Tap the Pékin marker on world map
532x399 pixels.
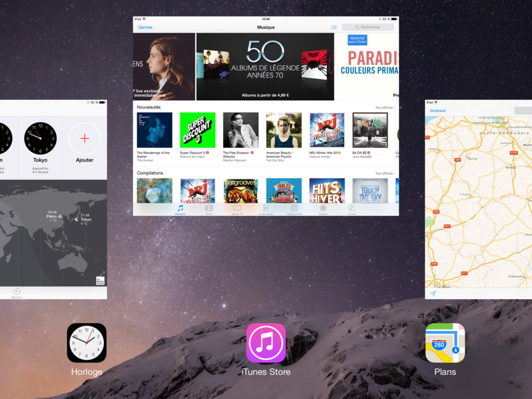coord(53,216)
